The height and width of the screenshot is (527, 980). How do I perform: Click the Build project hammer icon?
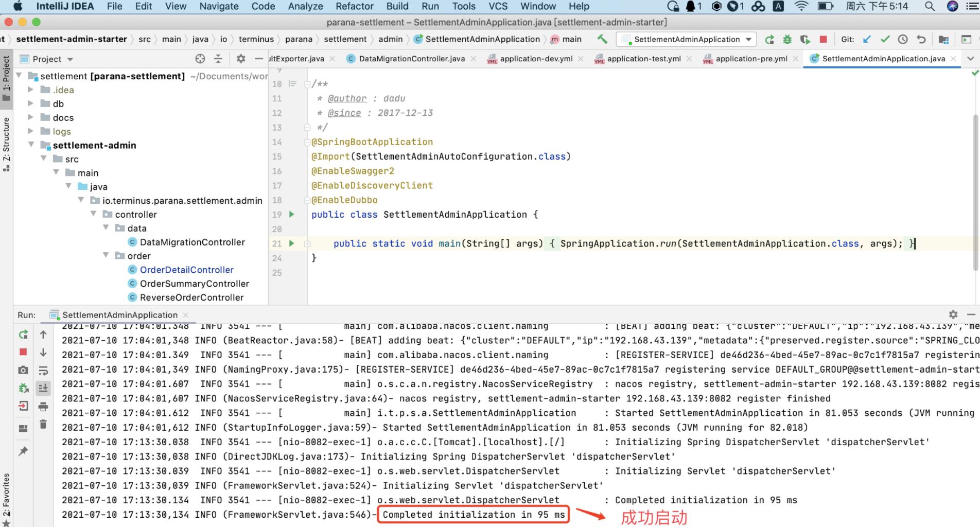[x=602, y=39]
